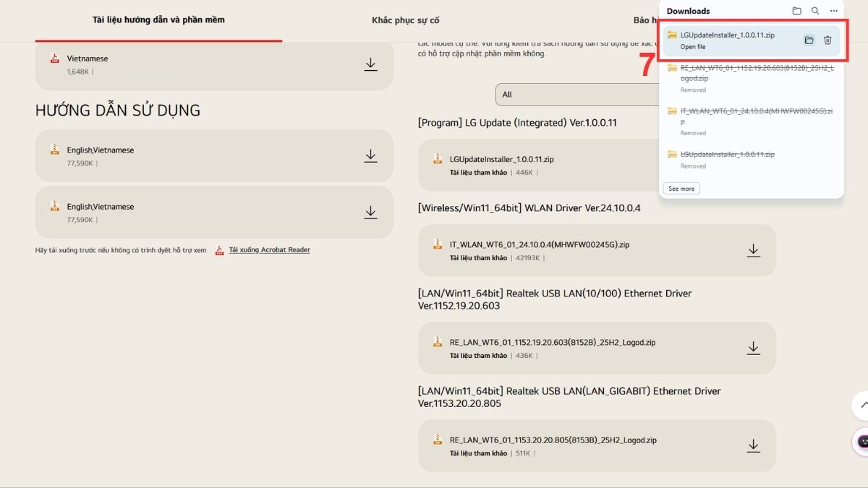The image size is (868, 488).
Task: Show the downloaded LGUpdateInstaller zip in its folder
Action: [809, 40]
